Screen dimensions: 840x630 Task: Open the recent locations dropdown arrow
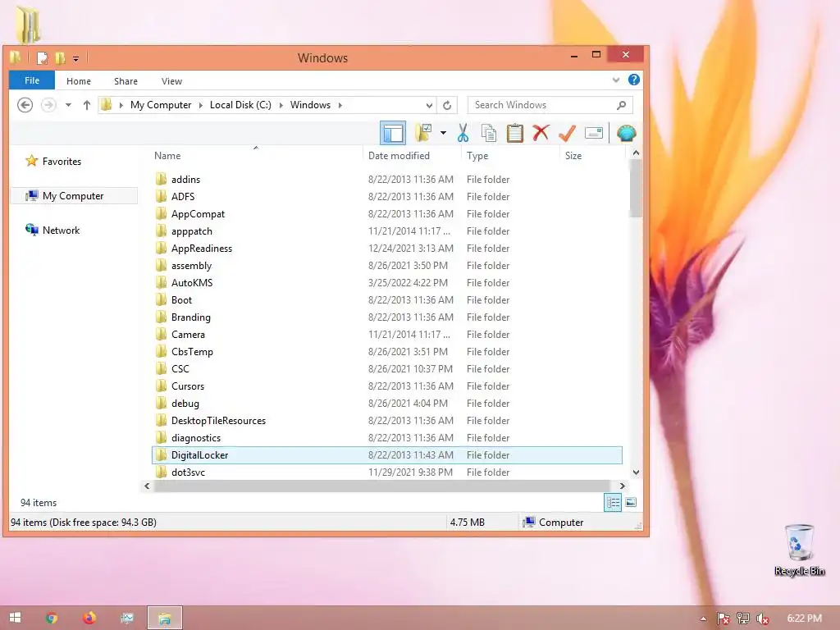pos(69,105)
